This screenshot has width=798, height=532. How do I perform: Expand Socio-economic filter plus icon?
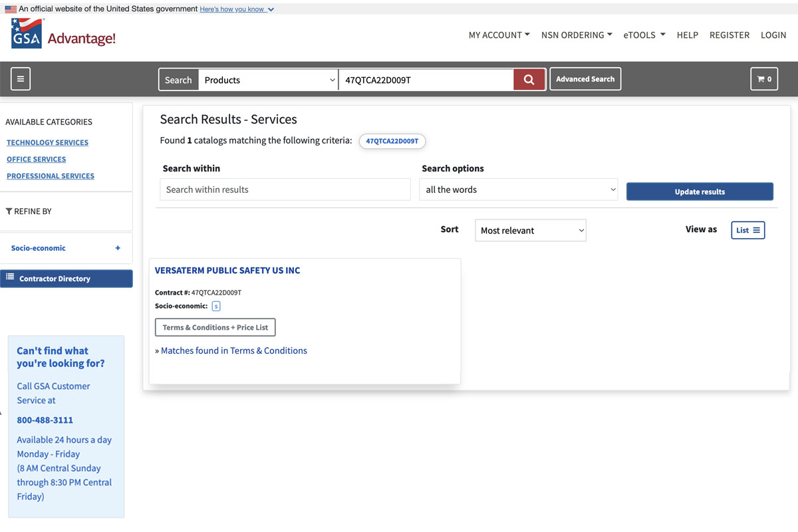pyautogui.click(x=118, y=248)
